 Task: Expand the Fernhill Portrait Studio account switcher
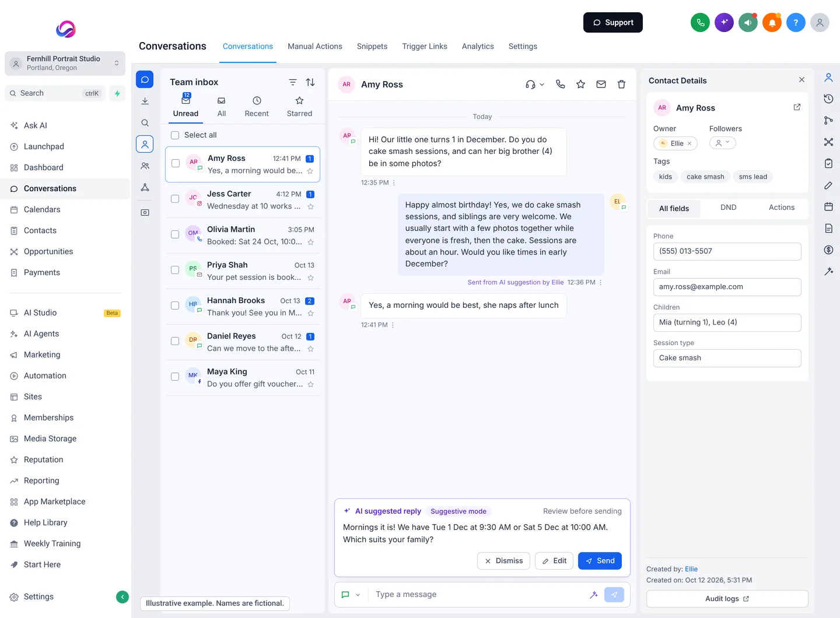pos(65,64)
